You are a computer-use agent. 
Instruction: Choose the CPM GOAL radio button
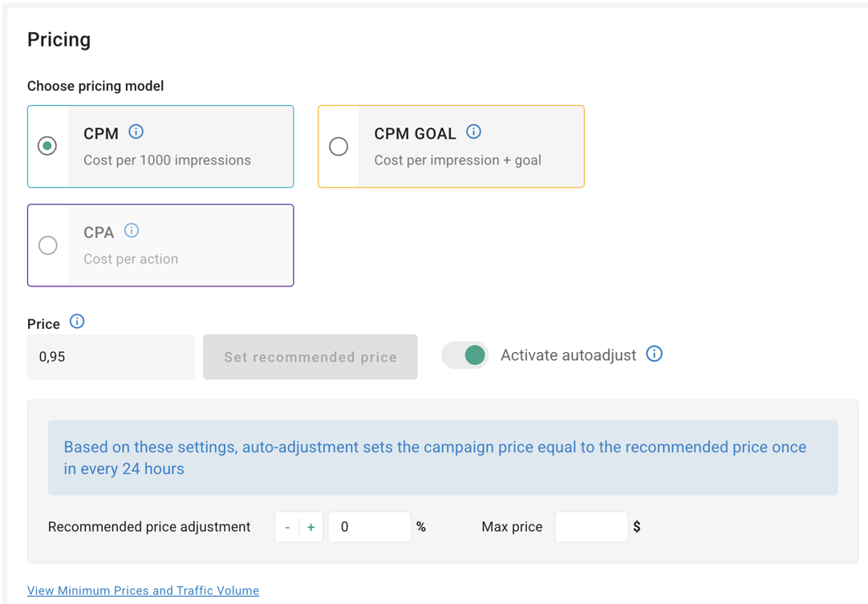[339, 146]
